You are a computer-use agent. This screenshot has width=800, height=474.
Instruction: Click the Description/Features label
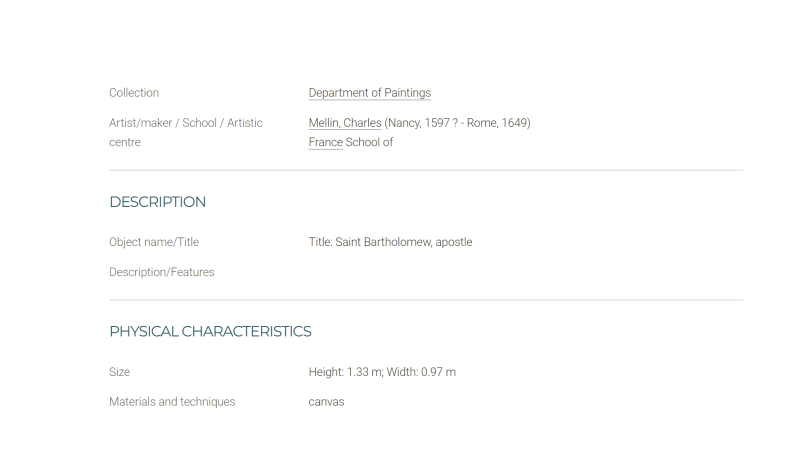tap(162, 272)
